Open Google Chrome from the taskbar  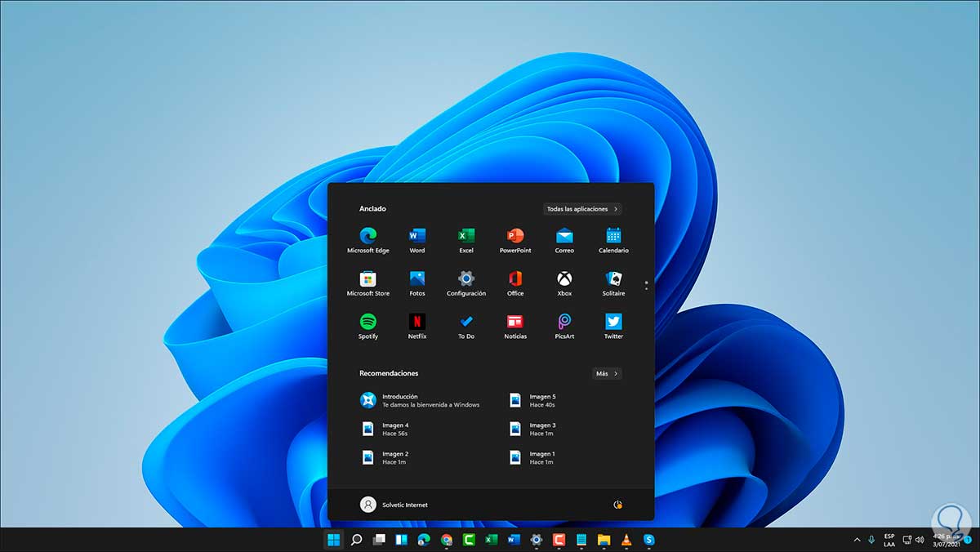[x=447, y=540]
